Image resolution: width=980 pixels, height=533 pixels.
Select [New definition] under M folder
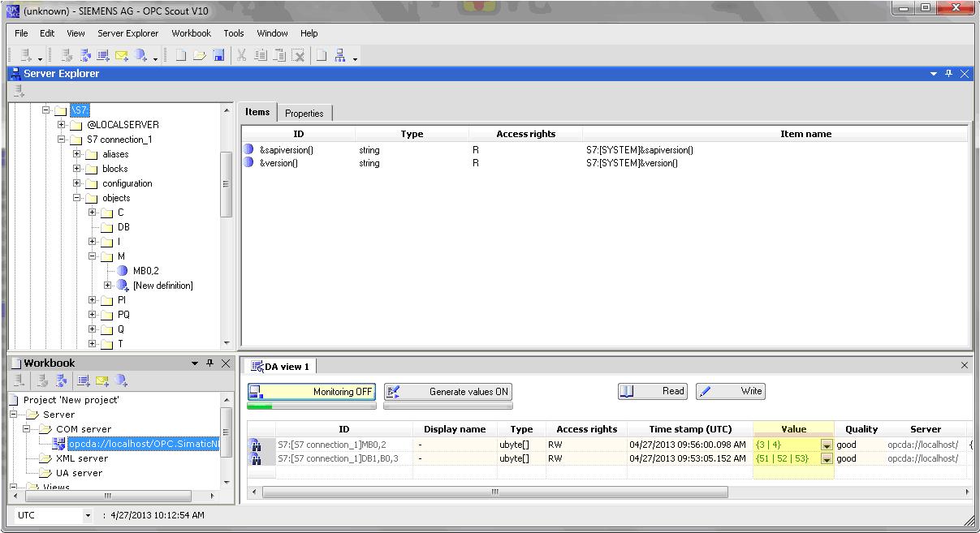[162, 286]
